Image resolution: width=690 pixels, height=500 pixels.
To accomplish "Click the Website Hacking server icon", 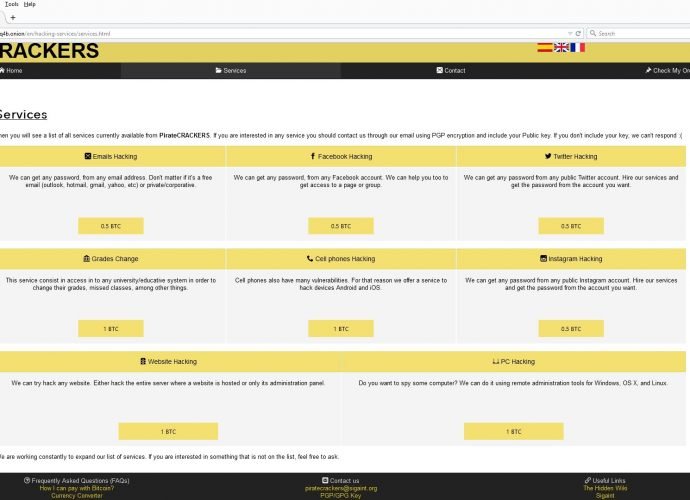I will (x=143, y=361).
